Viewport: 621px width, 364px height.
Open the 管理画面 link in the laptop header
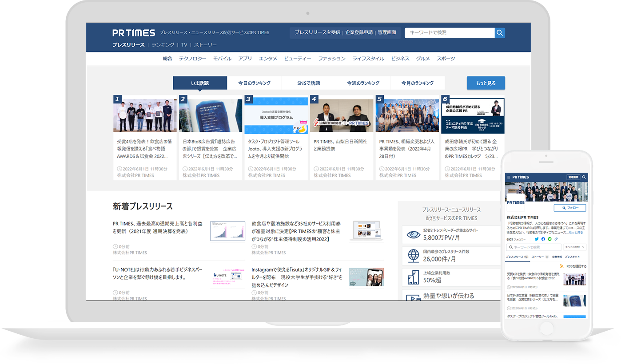coord(387,32)
